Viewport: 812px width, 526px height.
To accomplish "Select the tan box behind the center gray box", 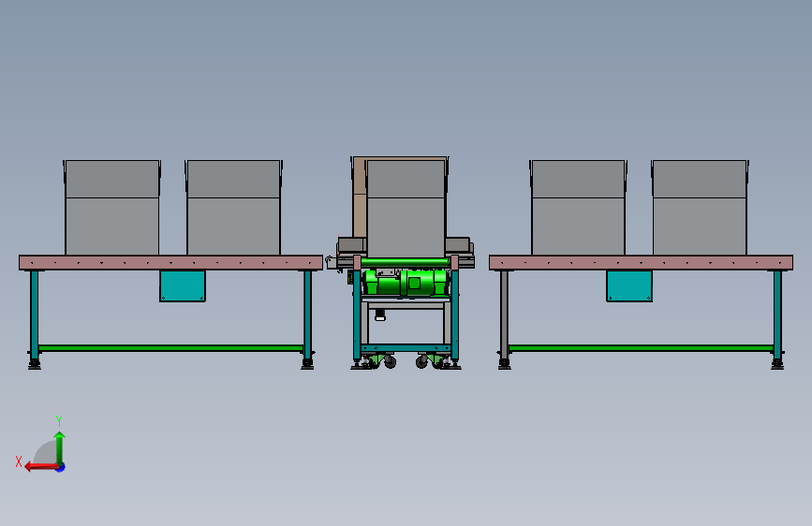I will (x=359, y=197).
